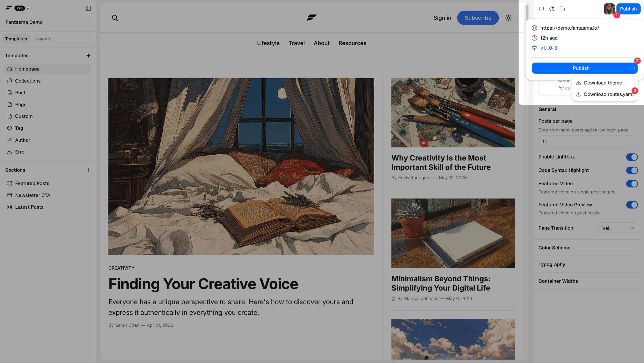Open the Pro plan dropdown chevron
Screen dimensions: 644x363
coord(28,8)
